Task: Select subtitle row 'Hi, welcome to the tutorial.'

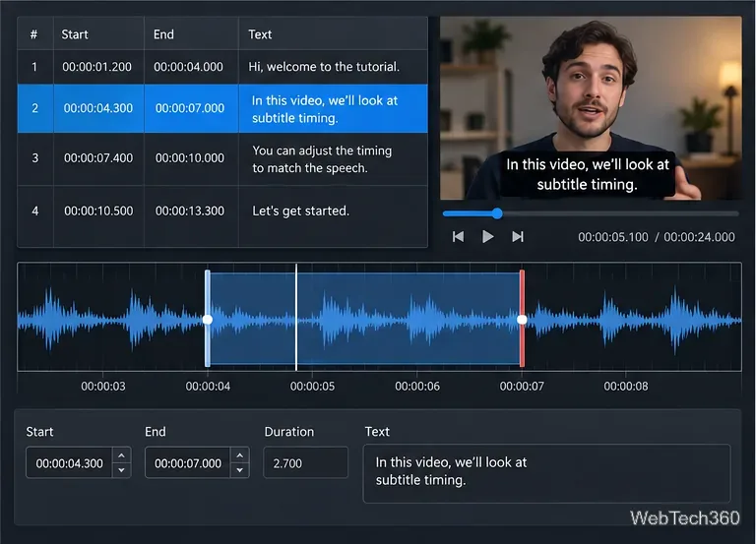Action: (x=222, y=67)
